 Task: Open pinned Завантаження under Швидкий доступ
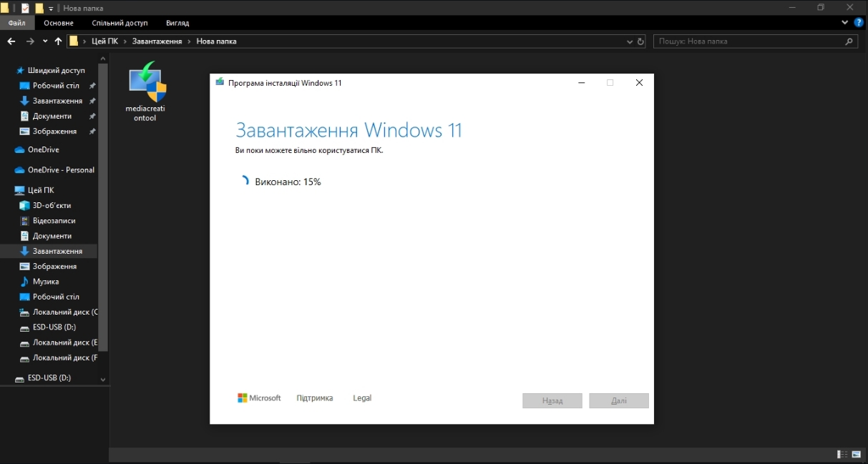(x=57, y=101)
